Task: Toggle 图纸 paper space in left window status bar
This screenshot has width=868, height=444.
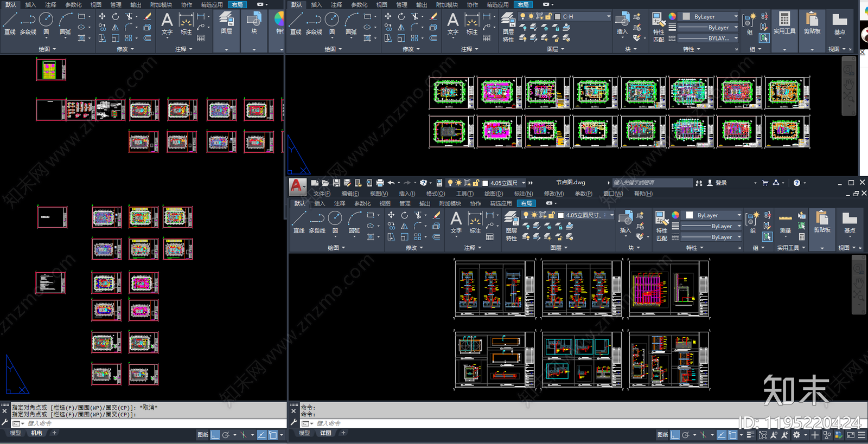Action: point(203,435)
